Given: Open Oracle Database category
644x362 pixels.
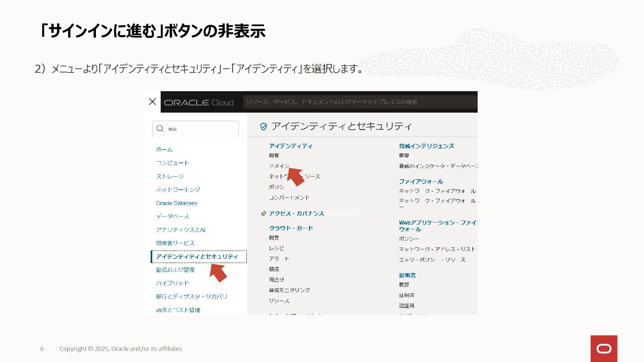Looking at the screenshot, I should (177, 203).
